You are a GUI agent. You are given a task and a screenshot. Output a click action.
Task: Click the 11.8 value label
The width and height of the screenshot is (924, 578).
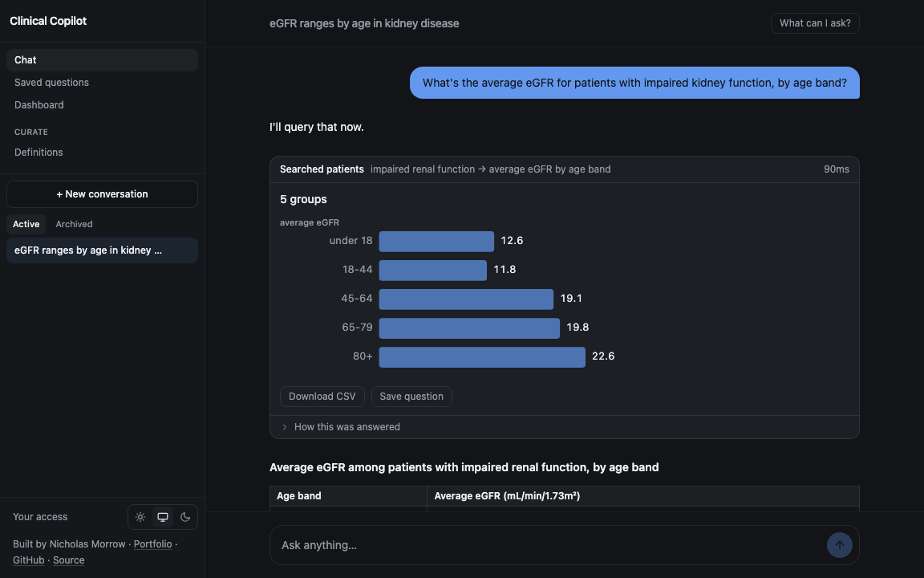tap(505, 270)
